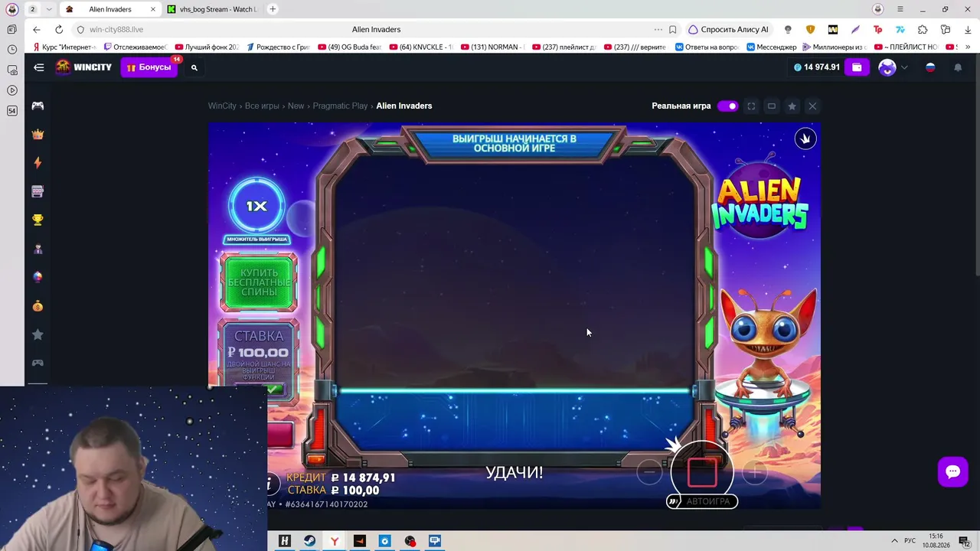Open the purple wallet deposit button
Viewport: 980px width, 551px height.
(857, 67)
